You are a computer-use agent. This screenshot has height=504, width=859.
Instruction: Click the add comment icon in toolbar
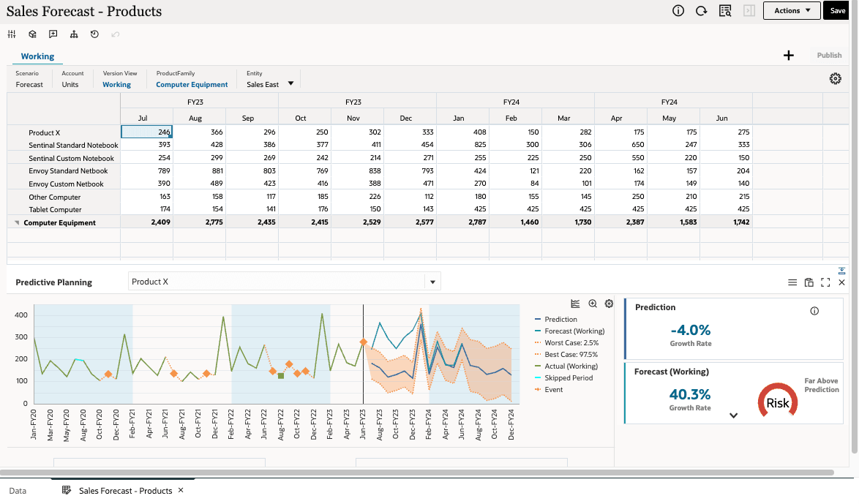click(x=53, y=34)
